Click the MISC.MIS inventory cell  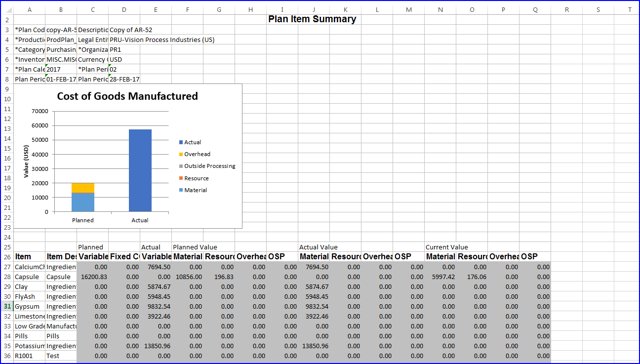tap(61, 59)
